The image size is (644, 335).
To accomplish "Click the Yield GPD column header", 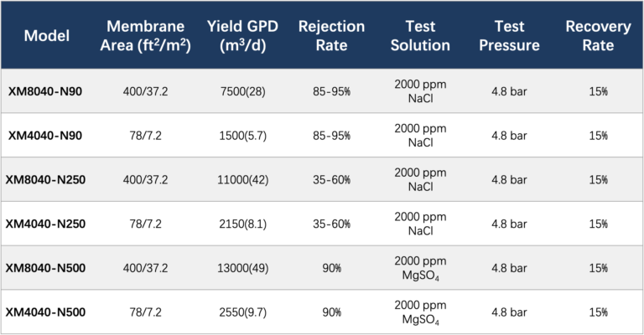I will click(x=241, y=36).
